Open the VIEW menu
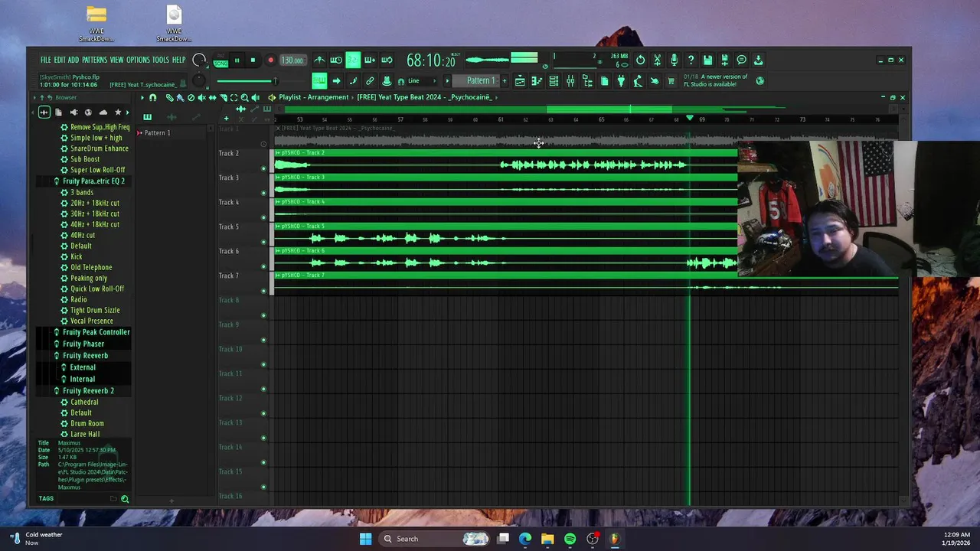The height and width of the screenshot is (551, 980). [116, 60]
